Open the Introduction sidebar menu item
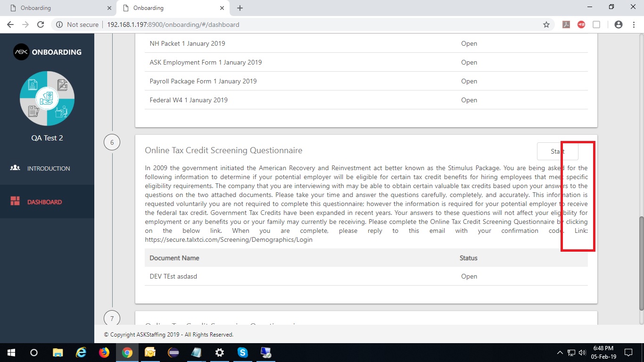 pyautogui.click(x=47, y=168)
